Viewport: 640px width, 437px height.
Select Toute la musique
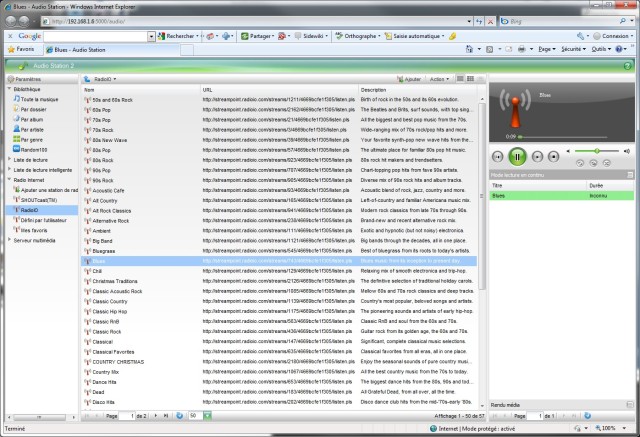36,99
